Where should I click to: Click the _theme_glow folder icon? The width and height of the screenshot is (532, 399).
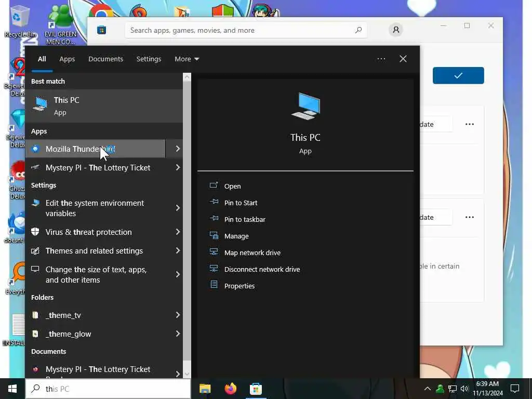35,334
